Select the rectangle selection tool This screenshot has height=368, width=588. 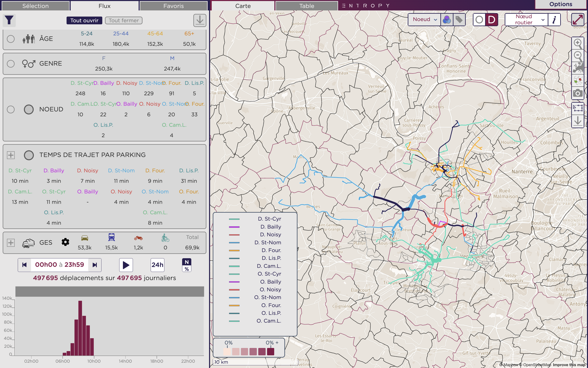point(578,108)
